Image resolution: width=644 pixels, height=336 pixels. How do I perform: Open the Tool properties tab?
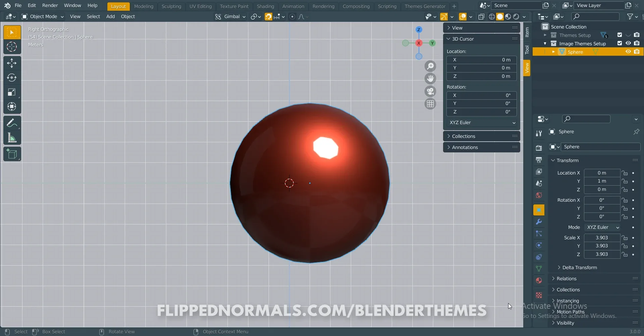click(539, 133)
